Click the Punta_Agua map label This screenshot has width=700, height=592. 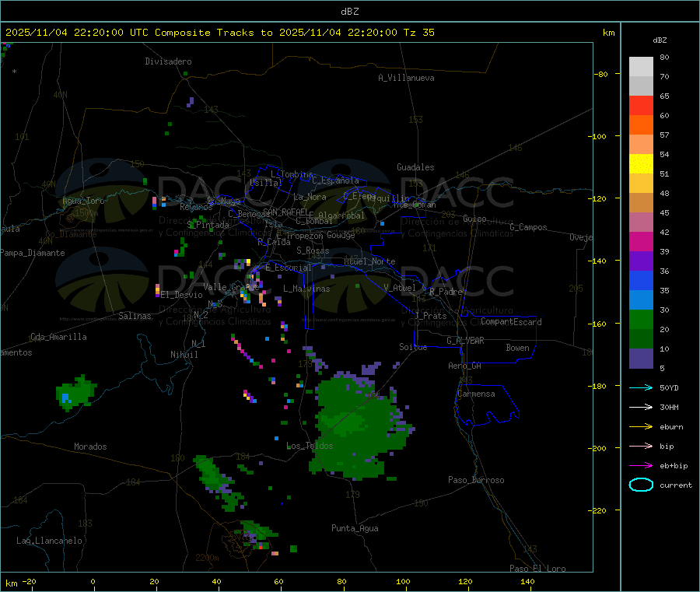[x=355, y=528]
